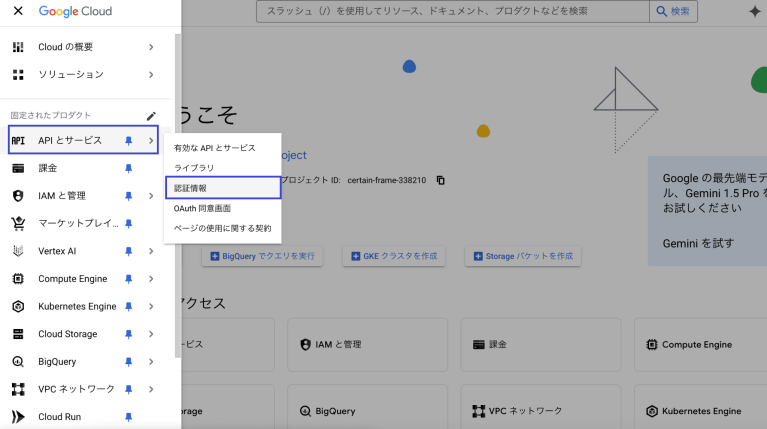
Task: Click the magnifier icon in 検索 button
Action: tap(661, 11)
